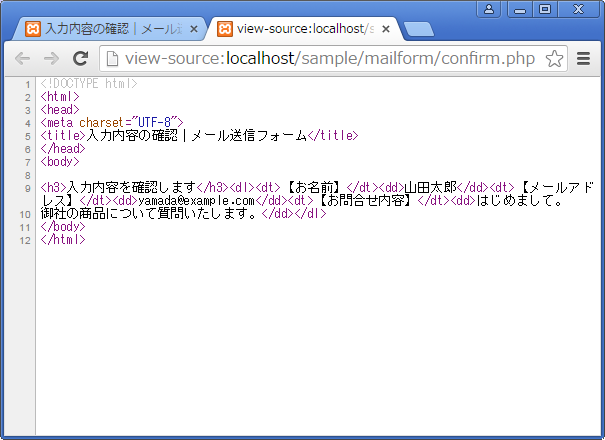Click the browser forward arrow

51,59
